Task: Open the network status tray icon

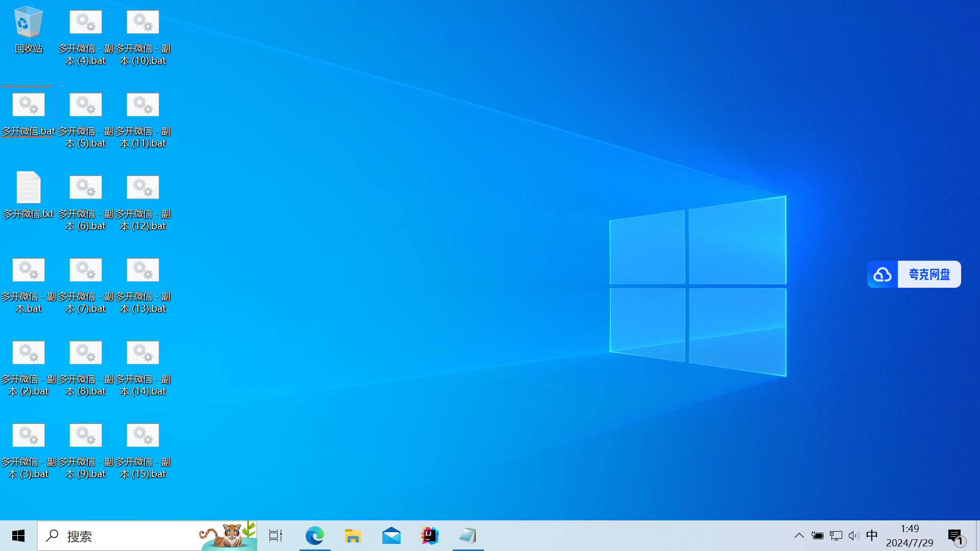Action: click(836, 536)
